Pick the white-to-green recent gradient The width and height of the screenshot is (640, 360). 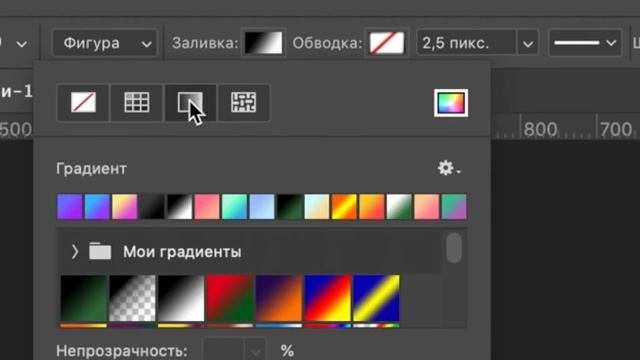(x=399, y=207)
